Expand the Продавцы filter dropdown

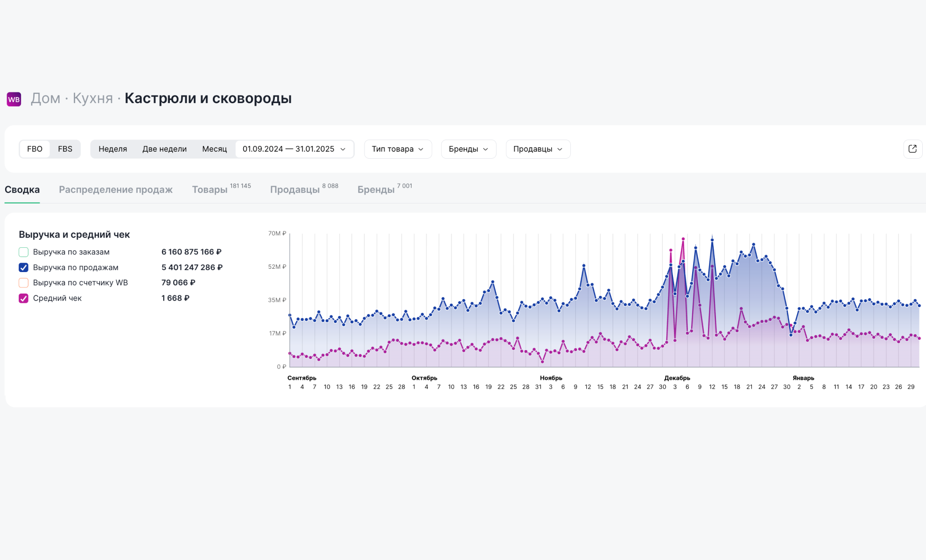coord(538,149)
